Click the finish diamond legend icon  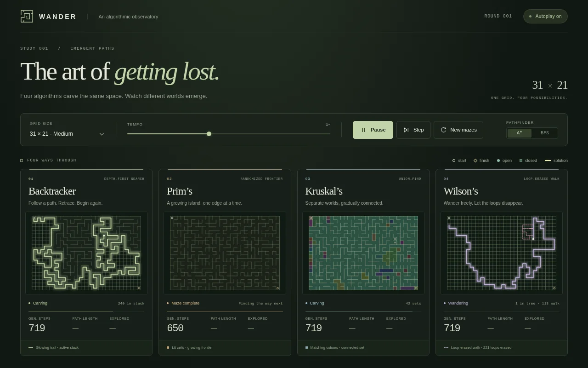point(475,161)
